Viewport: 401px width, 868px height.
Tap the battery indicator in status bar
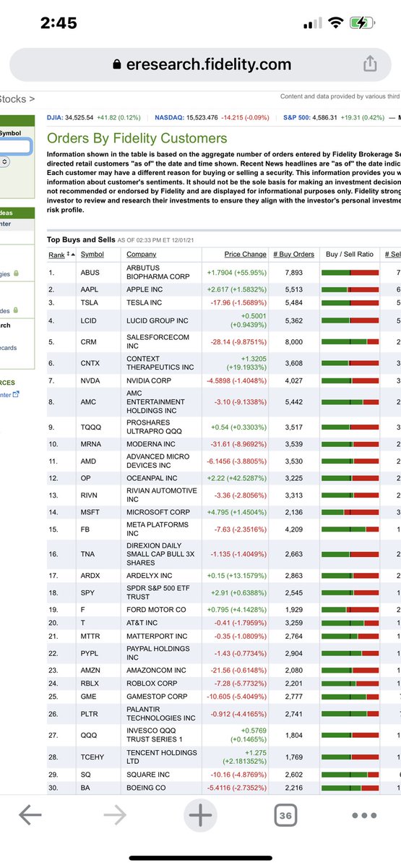[x=362, y=23]
